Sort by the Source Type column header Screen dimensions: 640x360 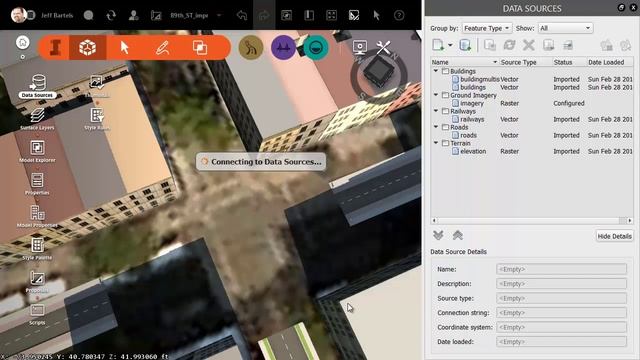click(x=526, y=62)
